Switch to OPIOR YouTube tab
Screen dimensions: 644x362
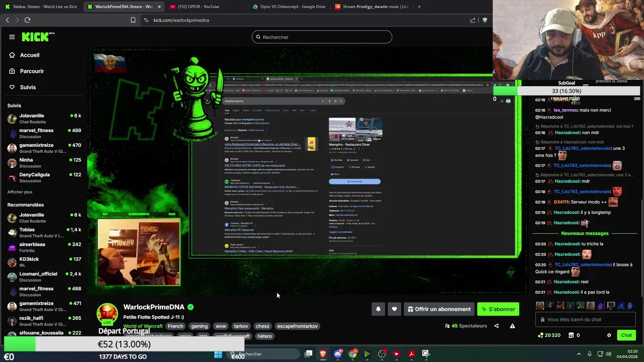tap(199, 7)
